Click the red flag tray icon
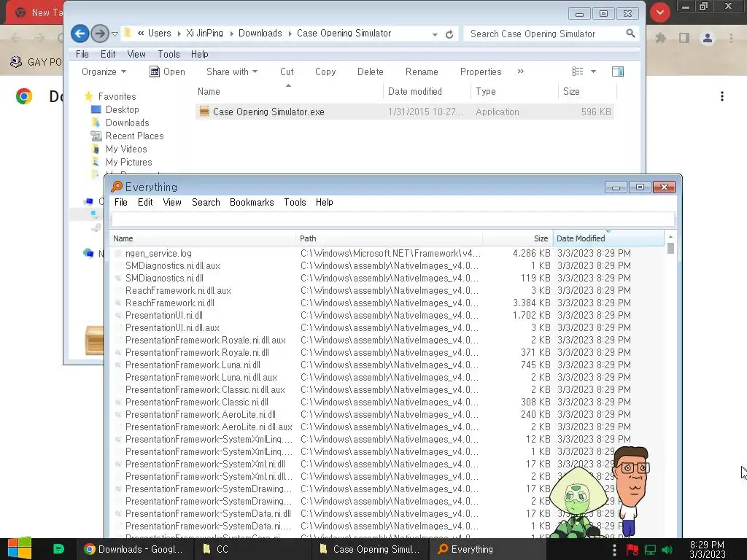The width and height of the screenshot is (747, 560). tap(632, 550)
